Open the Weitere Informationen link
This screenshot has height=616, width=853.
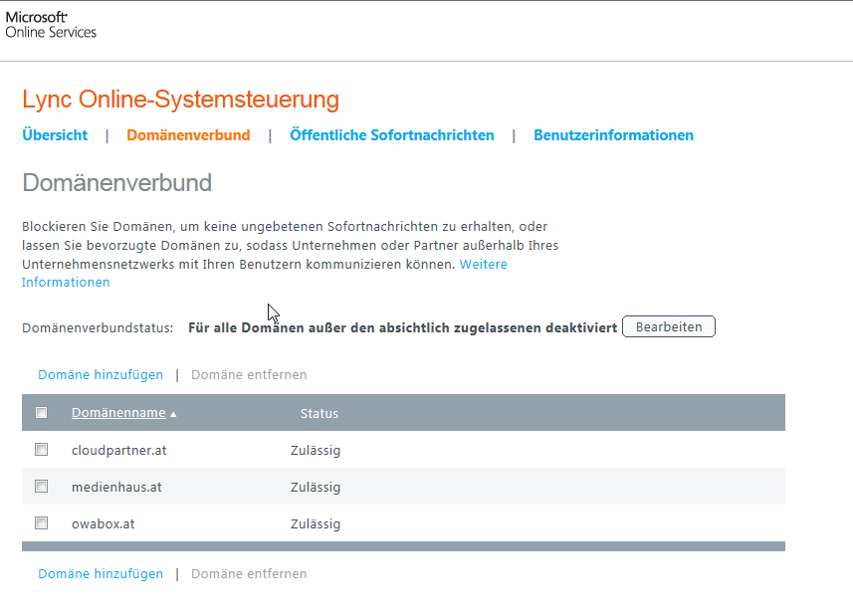483,265
